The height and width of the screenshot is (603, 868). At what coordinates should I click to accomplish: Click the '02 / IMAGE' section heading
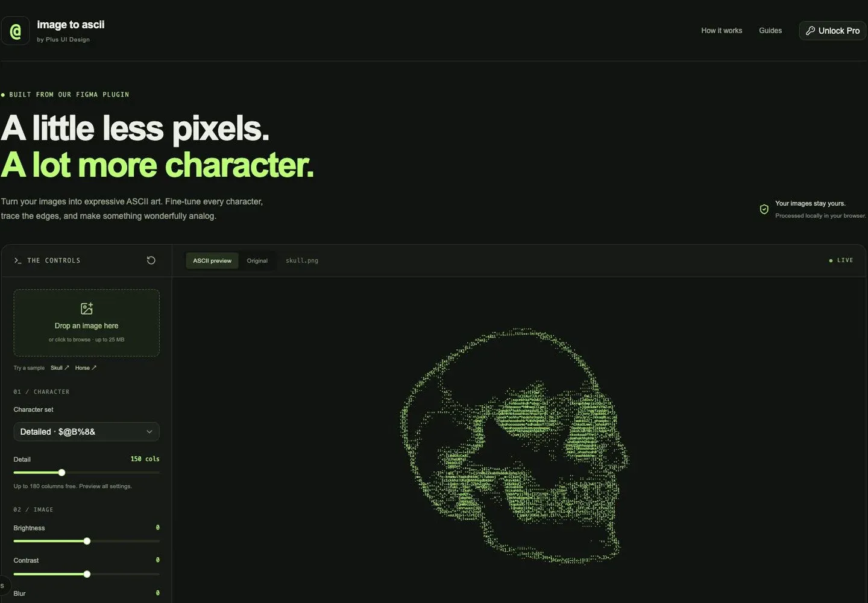click(33, 510)
